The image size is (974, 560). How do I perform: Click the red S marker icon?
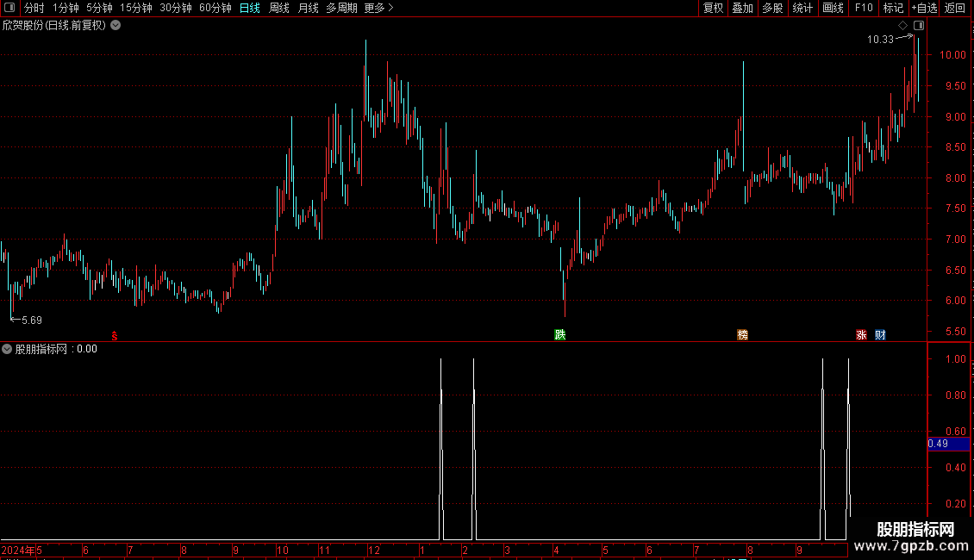(115, 336)
